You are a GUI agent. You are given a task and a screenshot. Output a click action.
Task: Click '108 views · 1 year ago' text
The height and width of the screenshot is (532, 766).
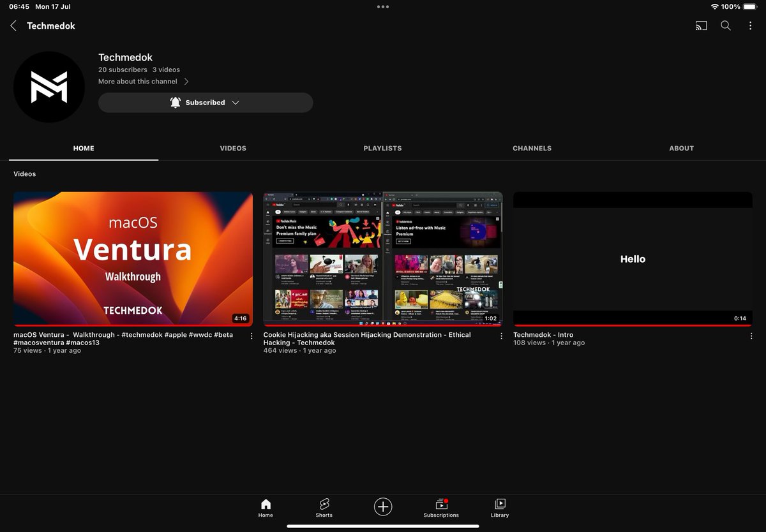tap(549, 343)
